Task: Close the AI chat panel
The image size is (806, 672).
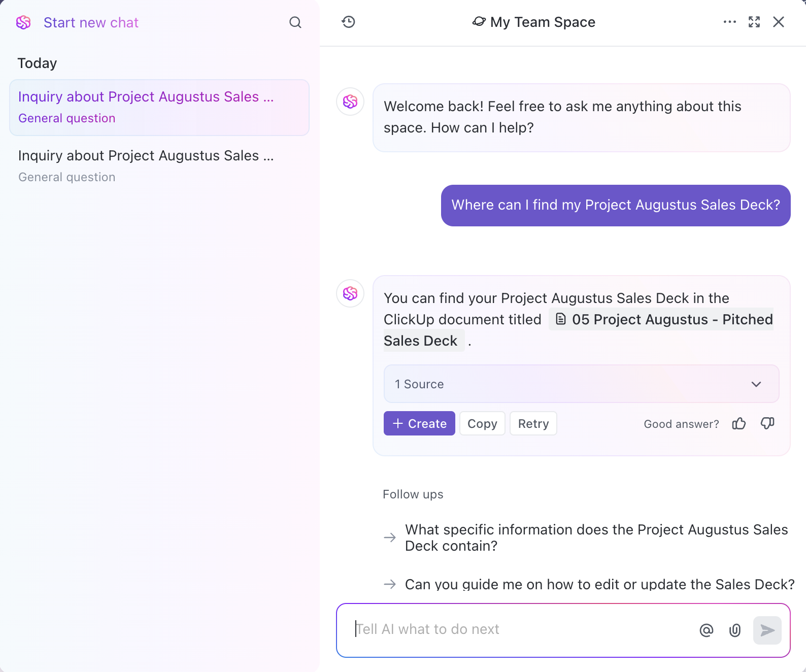Action: click(779, 22)
